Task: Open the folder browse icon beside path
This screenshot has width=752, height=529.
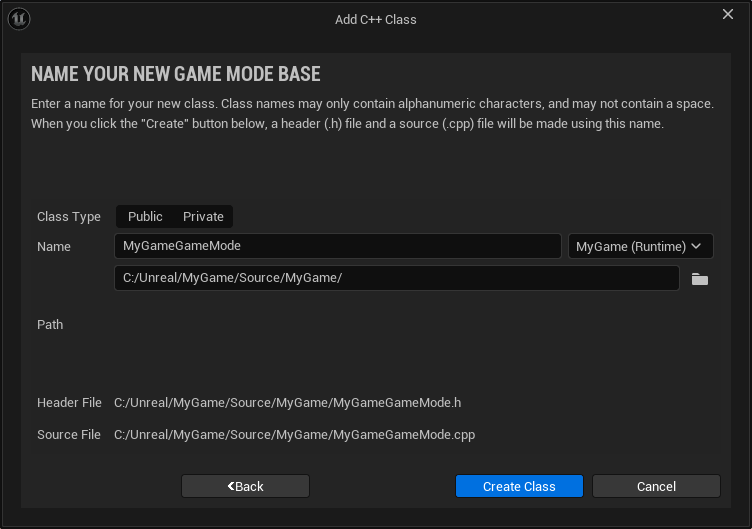Action: (x=700, y=279)
